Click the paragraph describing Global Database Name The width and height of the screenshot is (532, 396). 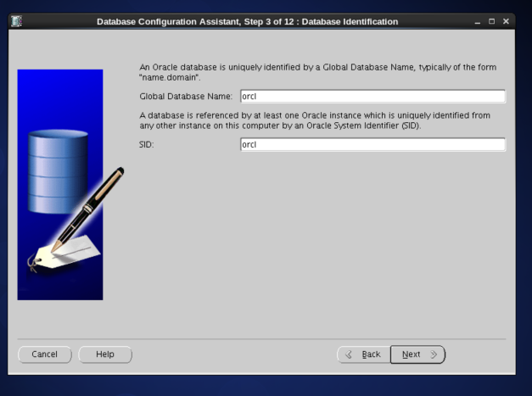[318, 71]
